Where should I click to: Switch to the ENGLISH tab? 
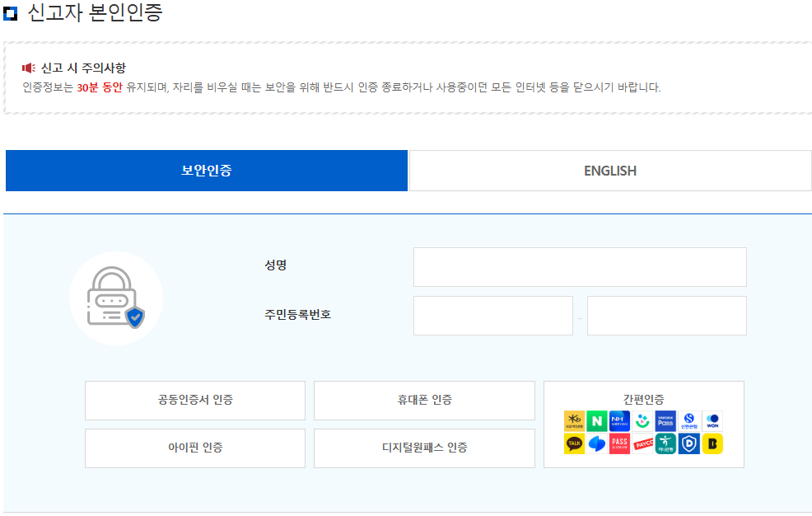tap(610, 170)
